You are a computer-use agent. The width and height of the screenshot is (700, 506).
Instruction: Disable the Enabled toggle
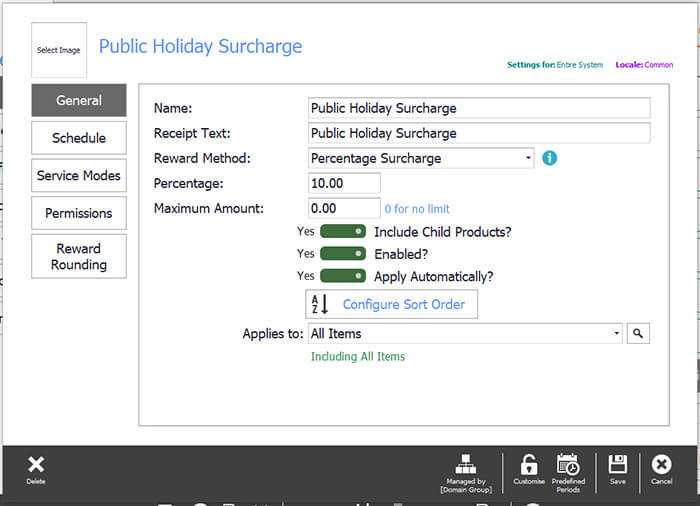343,254
